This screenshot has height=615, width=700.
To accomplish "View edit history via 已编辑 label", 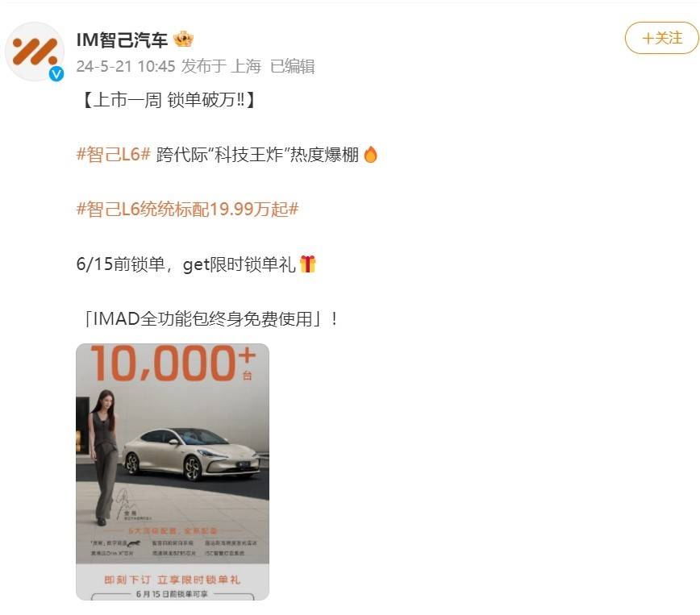I will 293,66.
